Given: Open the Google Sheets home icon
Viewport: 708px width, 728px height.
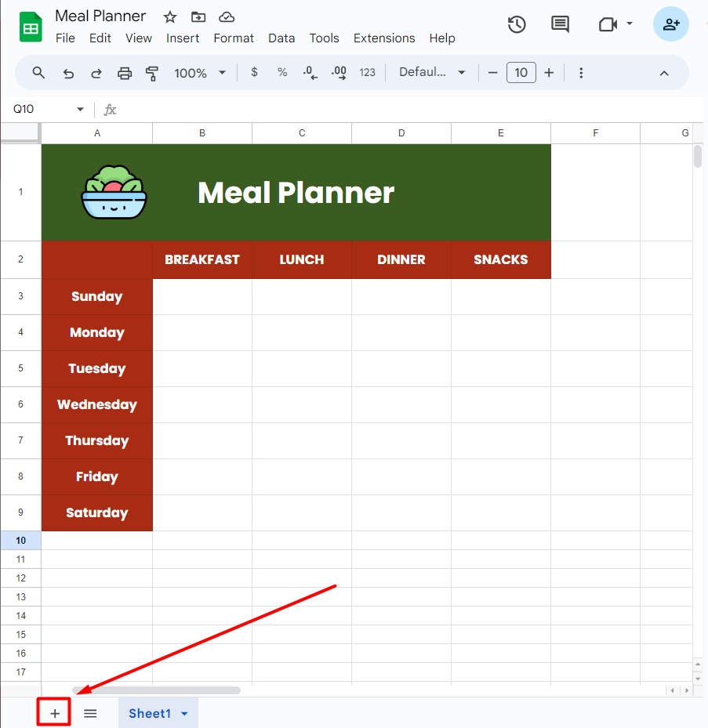Looking at the screenshot, I should 31,27.
